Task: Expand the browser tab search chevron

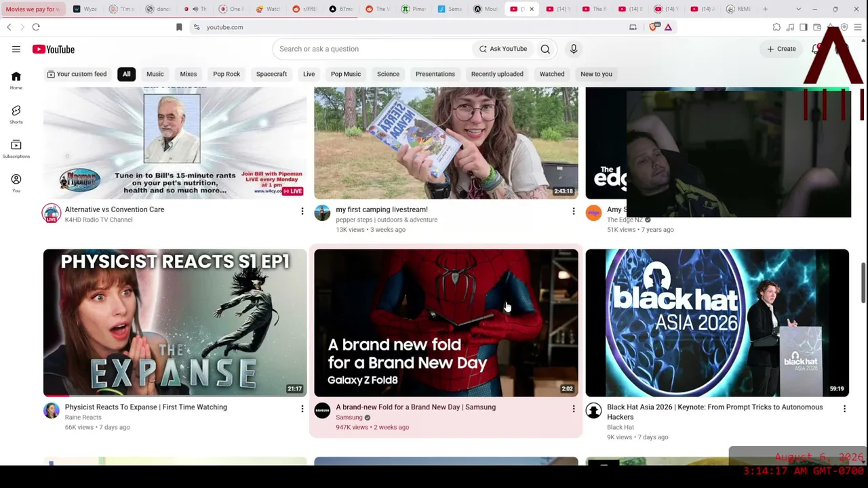Action: point(798,9)
